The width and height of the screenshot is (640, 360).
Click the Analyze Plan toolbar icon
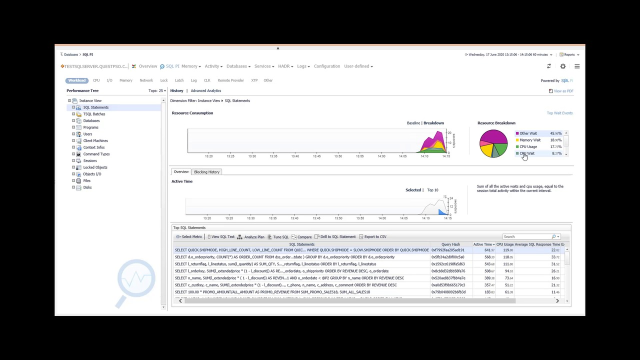coord(240,237)
